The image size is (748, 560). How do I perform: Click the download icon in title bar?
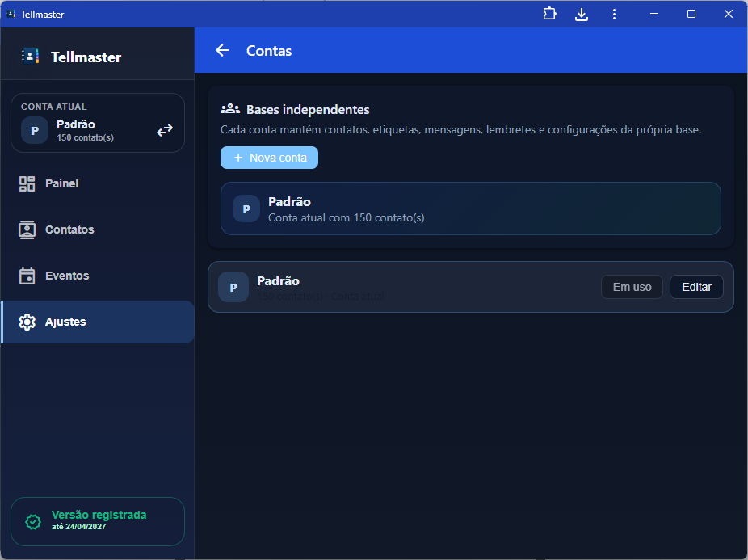coord(582,14)
